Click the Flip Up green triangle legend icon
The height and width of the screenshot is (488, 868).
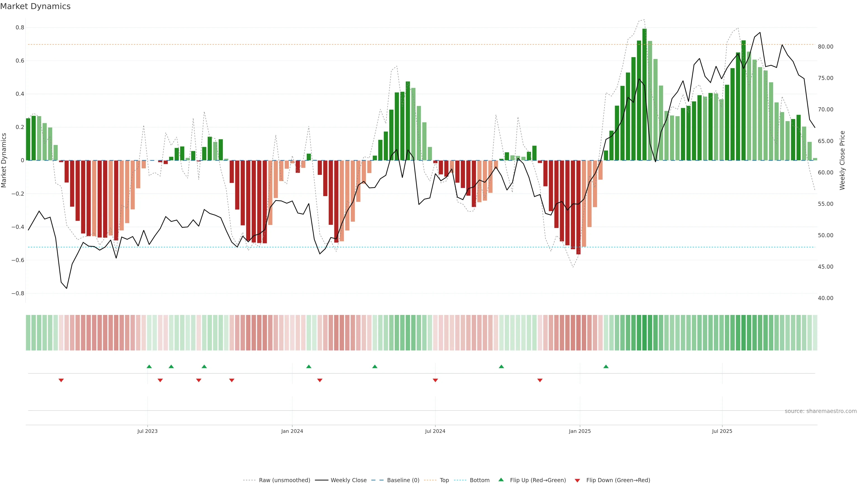[x=501, y=480]
